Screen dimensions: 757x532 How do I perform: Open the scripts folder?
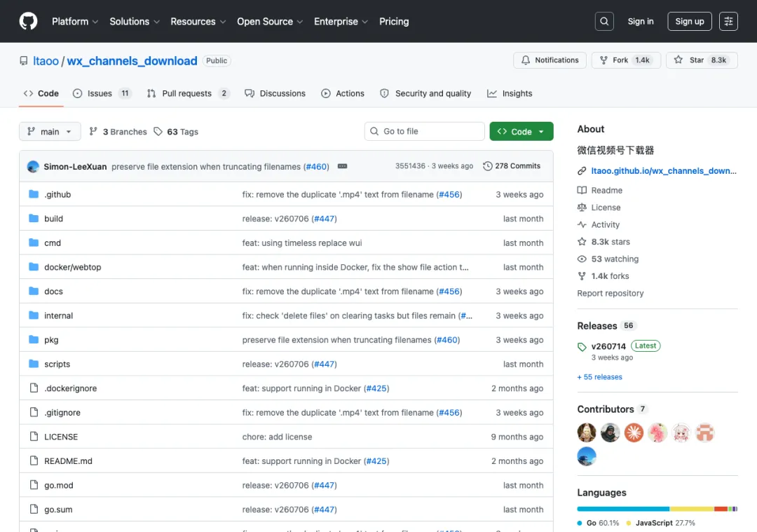pos(57,364)
